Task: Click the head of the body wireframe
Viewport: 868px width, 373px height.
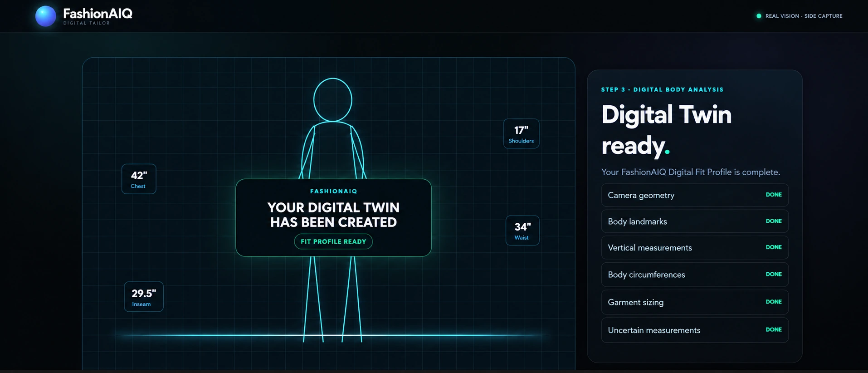Action: pos(333,100)
